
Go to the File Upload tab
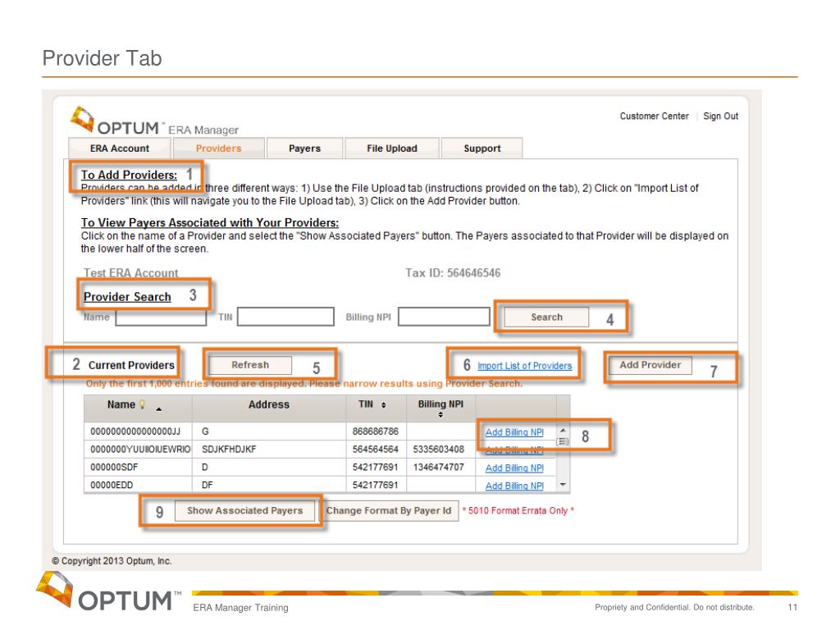click(x=392, y=148)
